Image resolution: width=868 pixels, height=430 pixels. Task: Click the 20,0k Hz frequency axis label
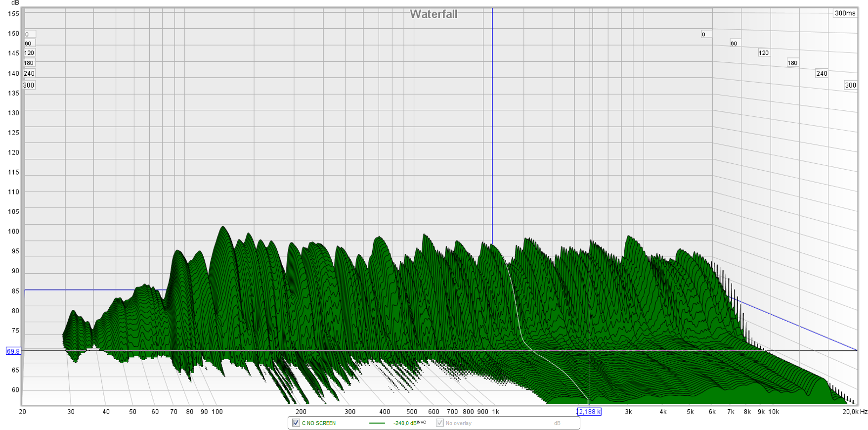(855, 412)
